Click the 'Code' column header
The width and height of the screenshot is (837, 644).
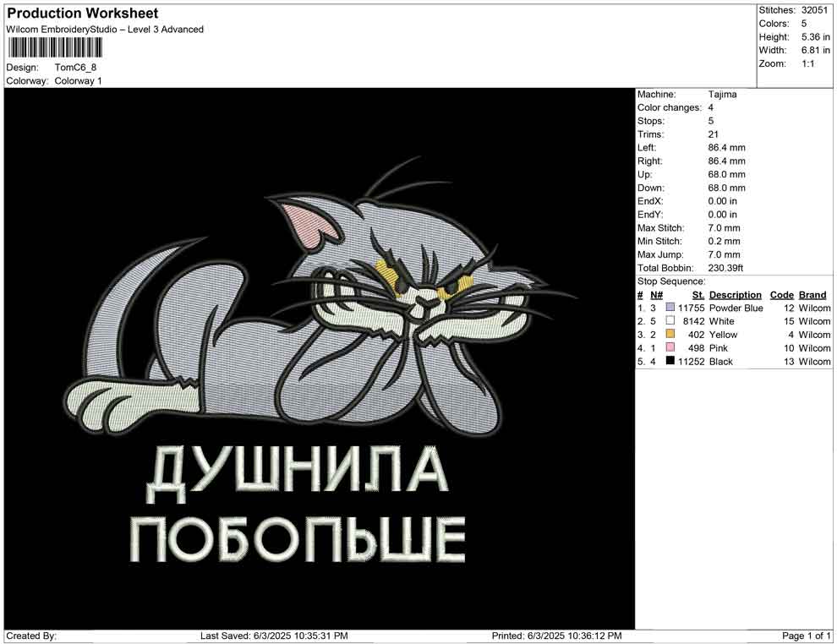pyautogui.click(x=781, y=294)
